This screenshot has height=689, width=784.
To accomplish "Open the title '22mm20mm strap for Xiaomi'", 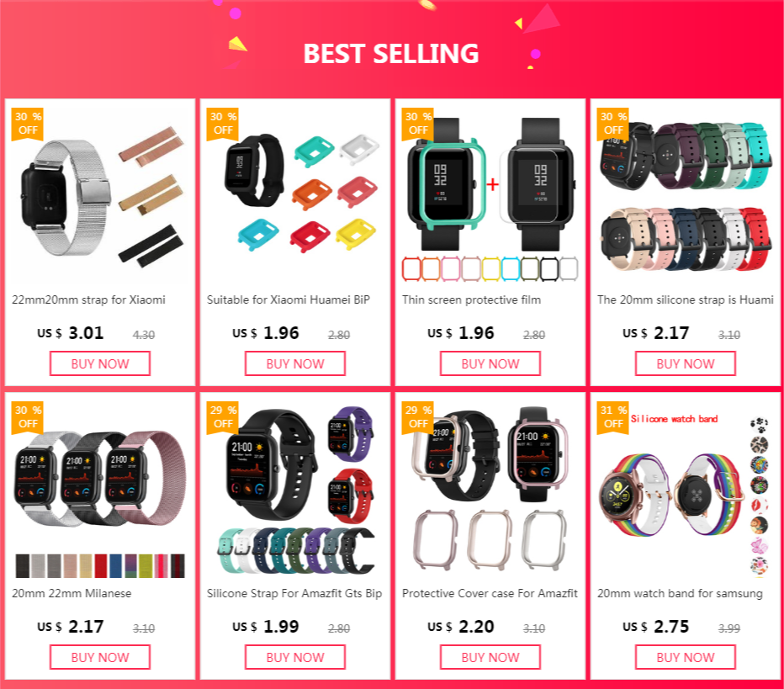I will pyautogui.click(x=88, y=300).
